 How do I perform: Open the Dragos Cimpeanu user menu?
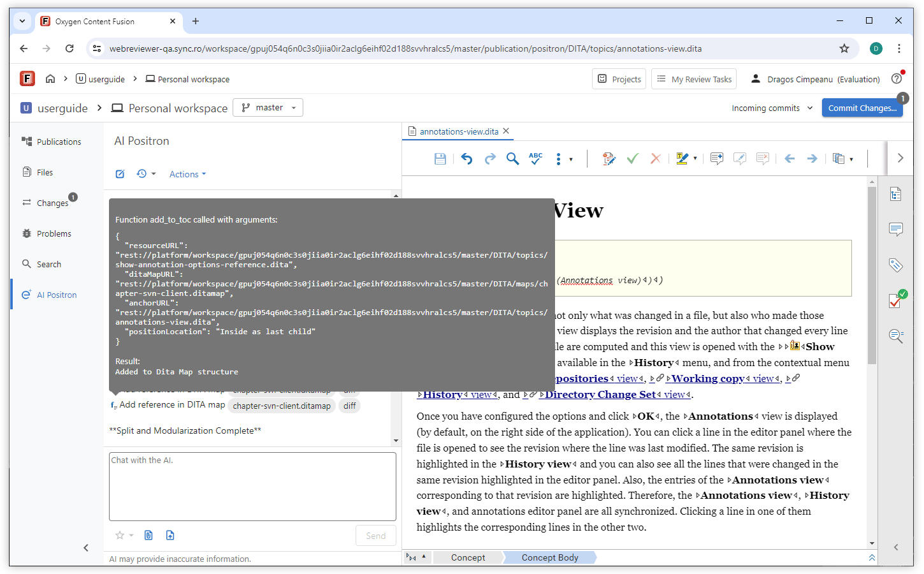coord(815,79)
